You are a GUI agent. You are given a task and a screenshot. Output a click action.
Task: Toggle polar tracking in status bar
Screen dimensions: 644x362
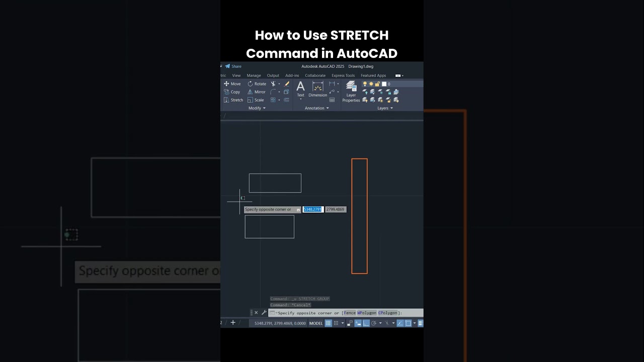(x=374, y=323)
